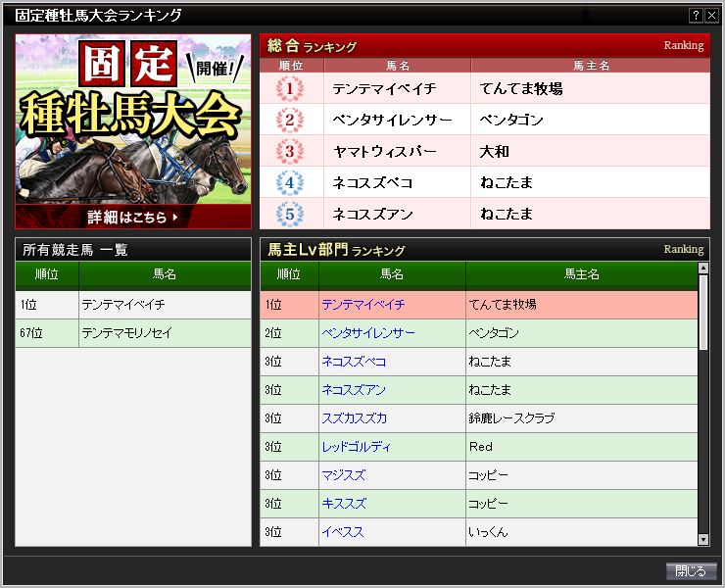The image size is (725, 588).
Task: Click the 総合ランキング header title
Action: pos(313,46)
